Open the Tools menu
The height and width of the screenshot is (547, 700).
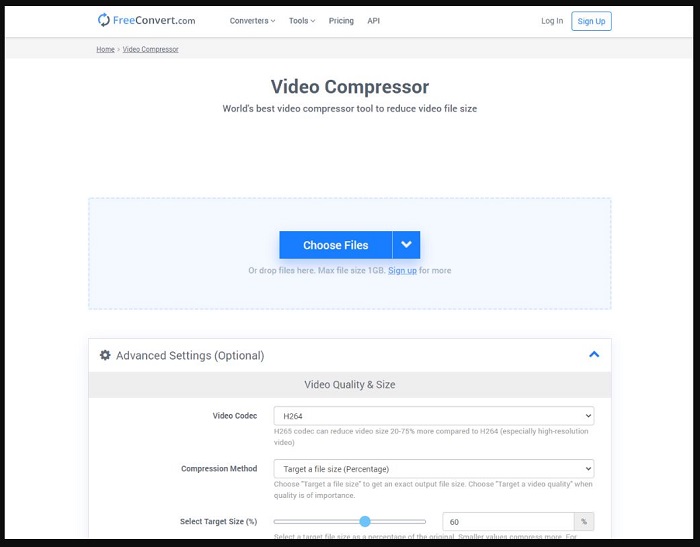pos(302,21)
